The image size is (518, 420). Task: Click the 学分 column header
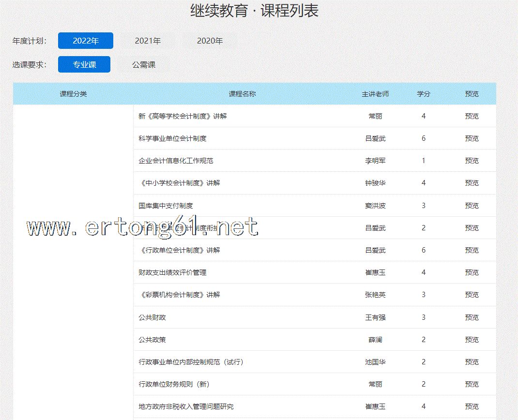pyautogui.click(x=424, y=94)
